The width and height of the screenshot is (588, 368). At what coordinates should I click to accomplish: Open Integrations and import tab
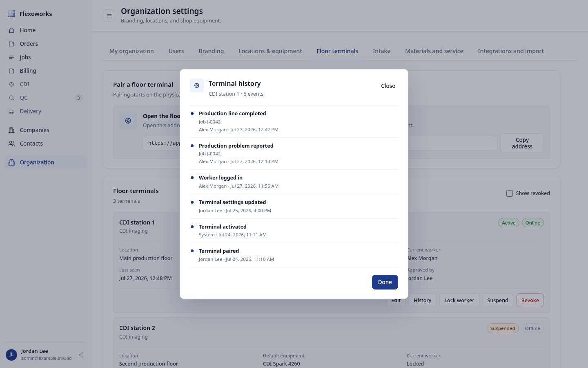pyautogui.click(x=511, y=51)
